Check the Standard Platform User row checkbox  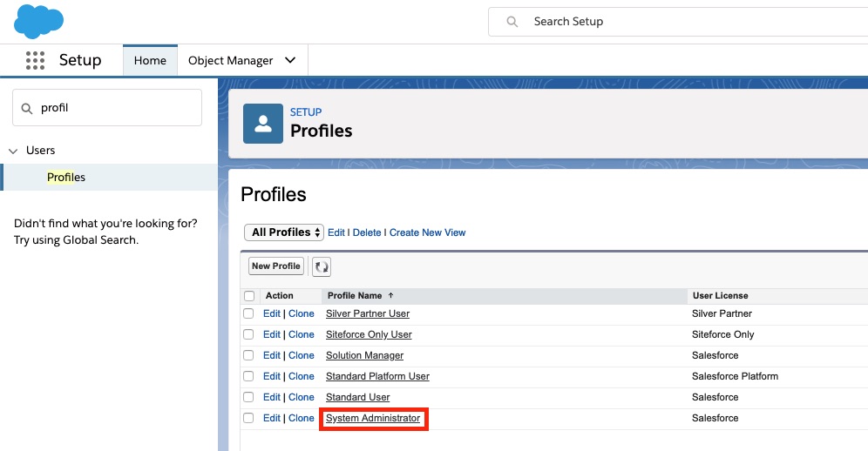pyautogui.click(x=248, y=376)
